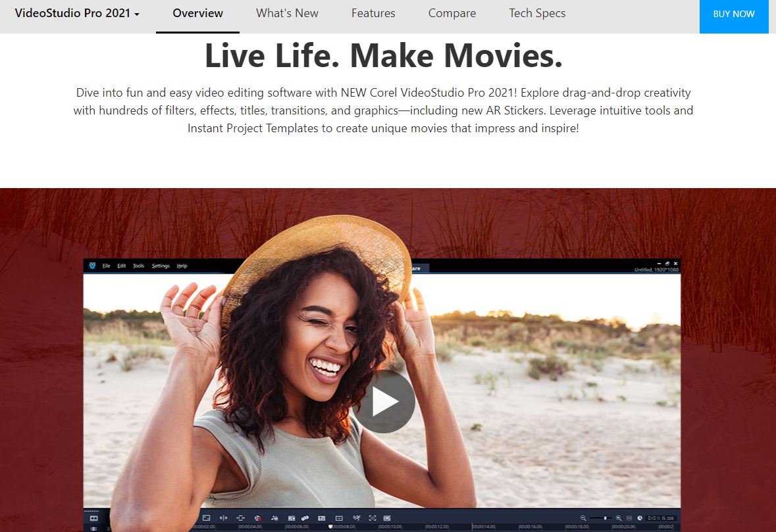Click the paragraph starting "Dive into fun"
Screen dimensions: 776x532
click(384, 110)
